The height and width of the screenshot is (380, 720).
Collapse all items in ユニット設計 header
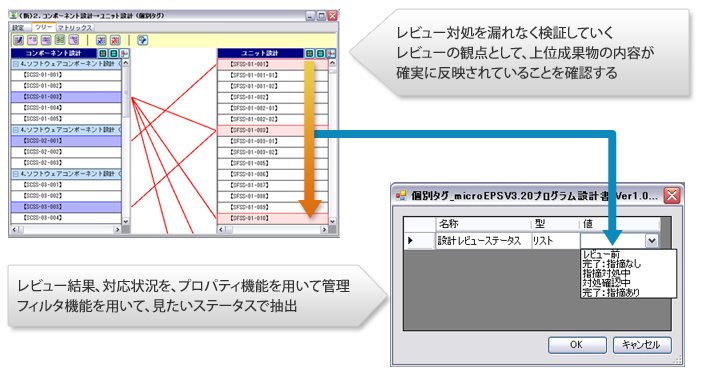321,53
